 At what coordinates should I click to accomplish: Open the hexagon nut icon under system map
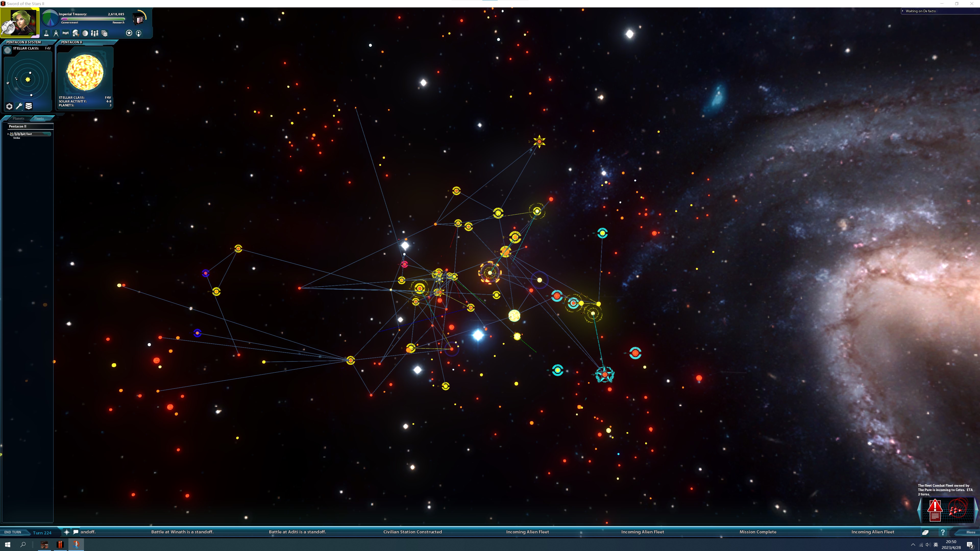tap(9, 106)
